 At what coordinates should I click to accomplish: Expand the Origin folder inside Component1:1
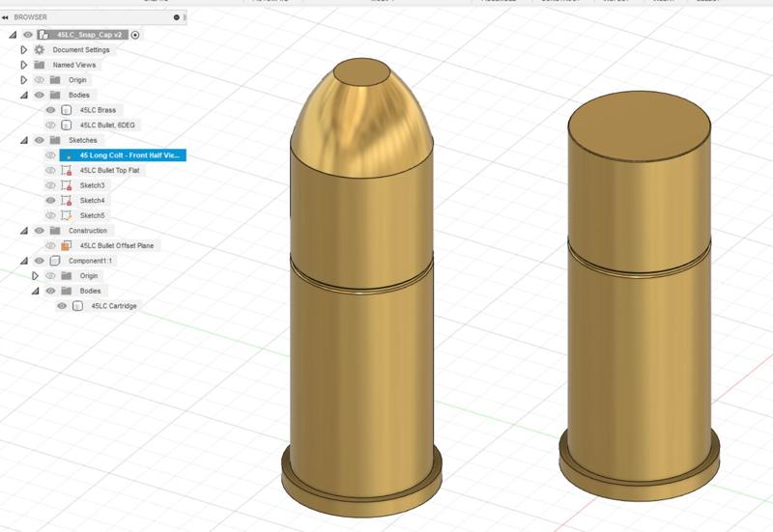coord(35,276)
